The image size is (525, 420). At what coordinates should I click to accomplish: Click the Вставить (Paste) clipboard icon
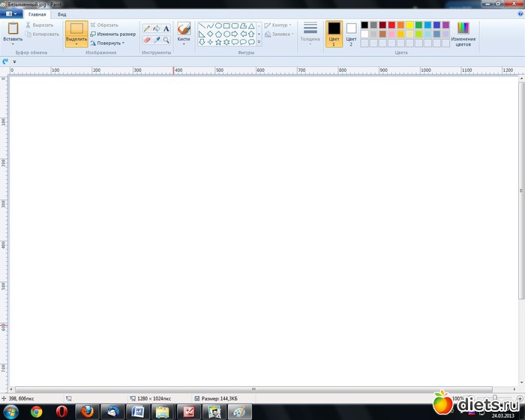13,28
